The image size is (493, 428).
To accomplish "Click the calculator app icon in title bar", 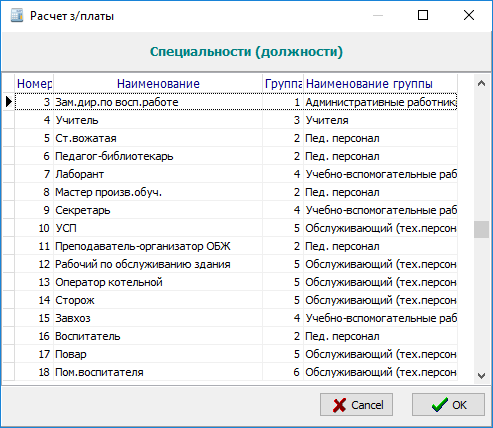I will 17,16.
